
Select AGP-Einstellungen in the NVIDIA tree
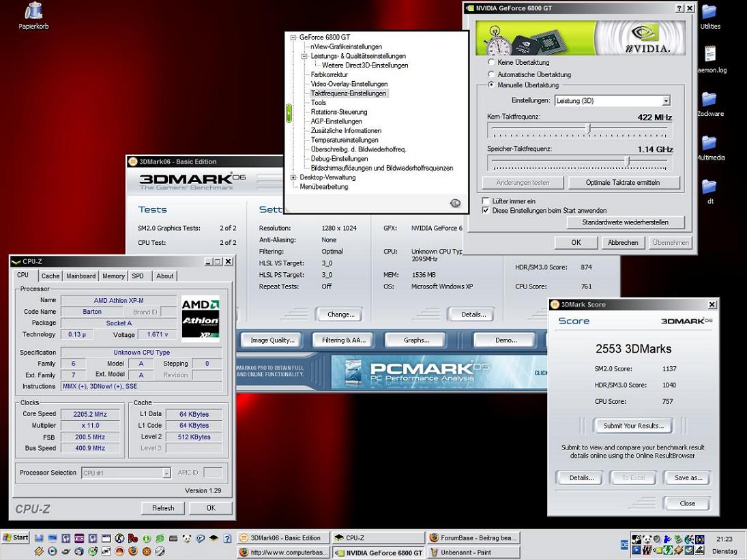(x=336, y=121)
